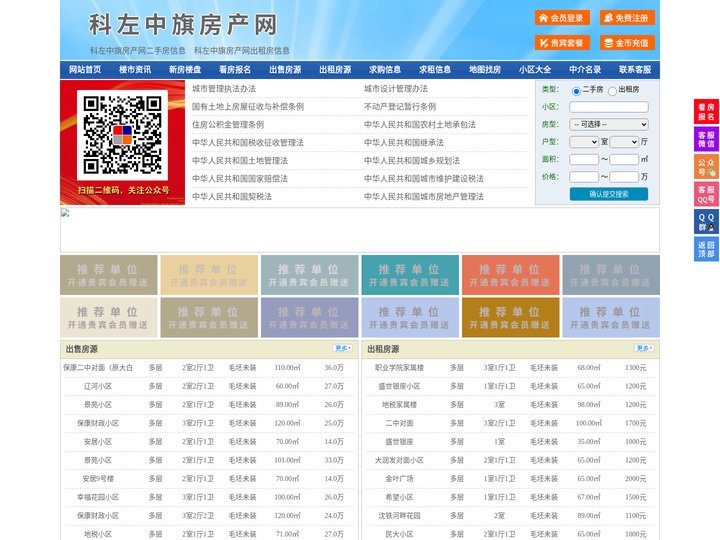Open the 户型 室 count dropdown
720x540 pixels.
tap(584, 142)
